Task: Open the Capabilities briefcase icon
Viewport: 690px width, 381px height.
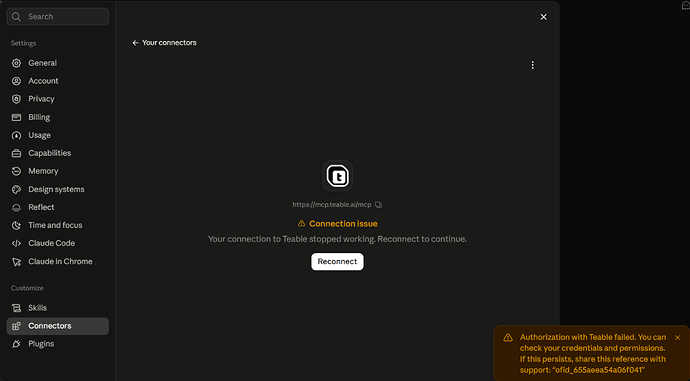Action: tap(16, 153)
